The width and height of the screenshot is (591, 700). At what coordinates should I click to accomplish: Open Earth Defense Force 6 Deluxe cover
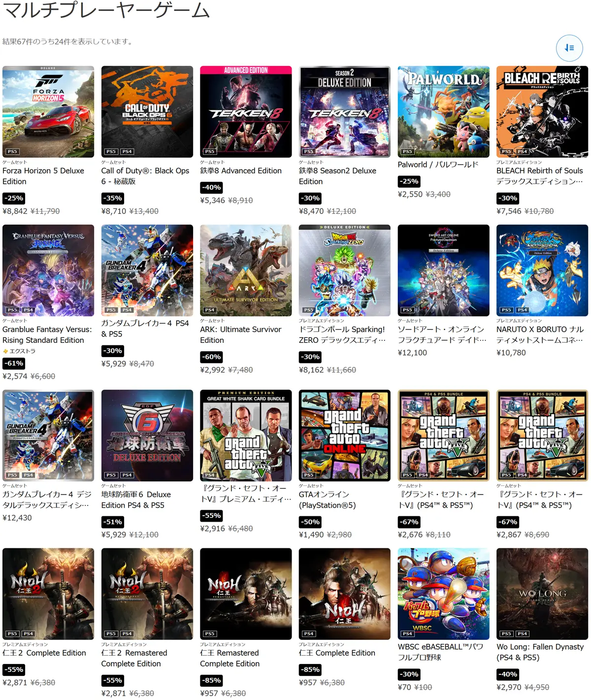(147, 435)
